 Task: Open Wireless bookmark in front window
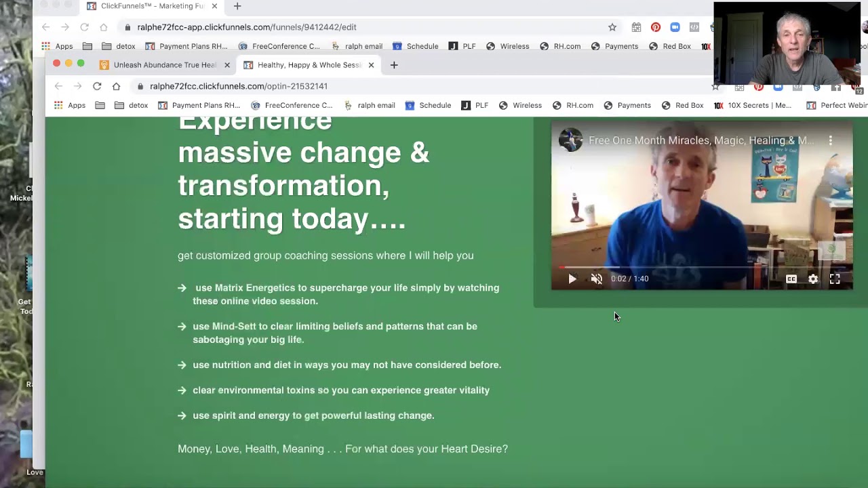pos(520,105)
